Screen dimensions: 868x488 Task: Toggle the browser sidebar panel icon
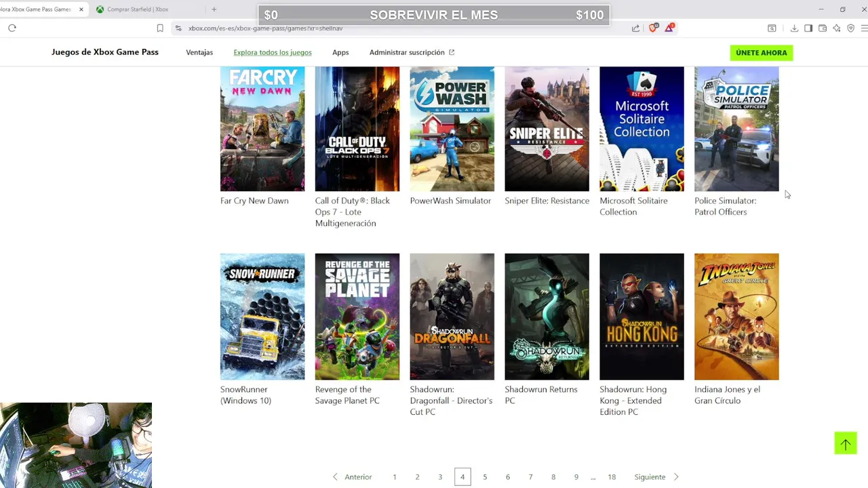pyautogui.click(x=808, y=28)
